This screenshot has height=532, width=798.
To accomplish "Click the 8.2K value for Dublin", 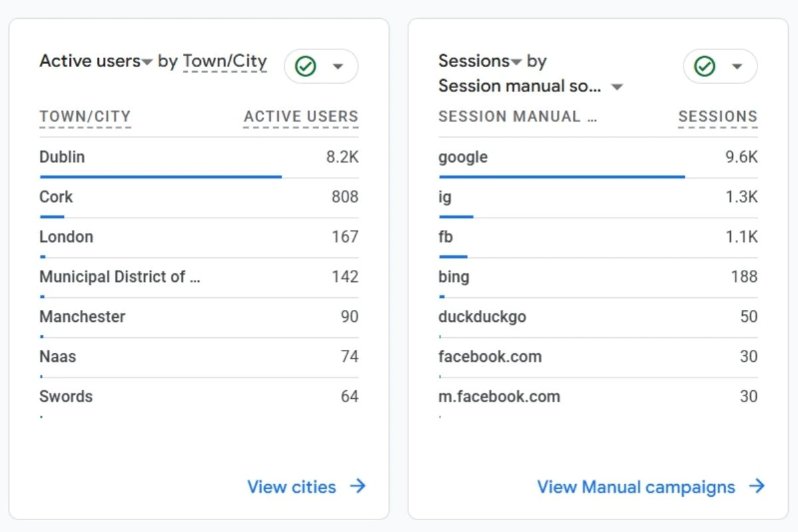I will click(x=342, y=157).
